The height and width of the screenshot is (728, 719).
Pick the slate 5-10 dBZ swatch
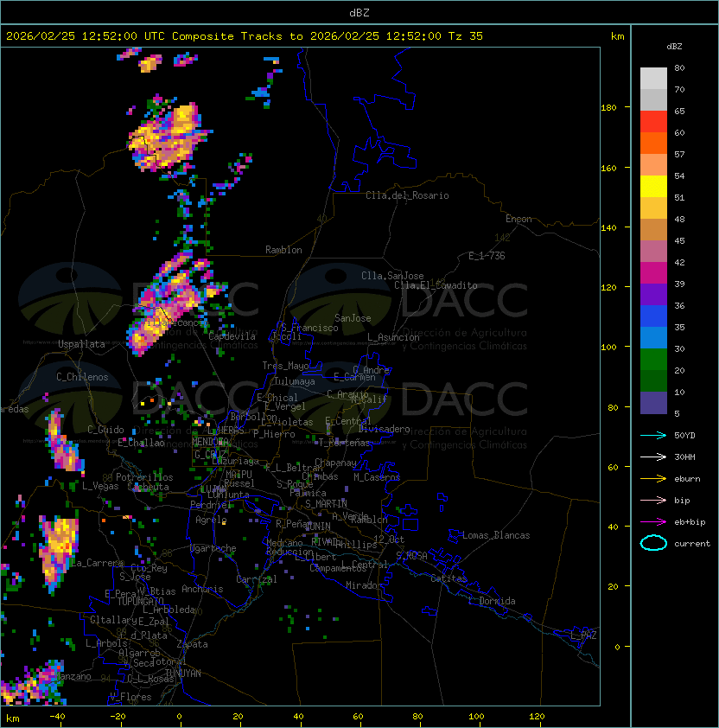coord(653,403)
